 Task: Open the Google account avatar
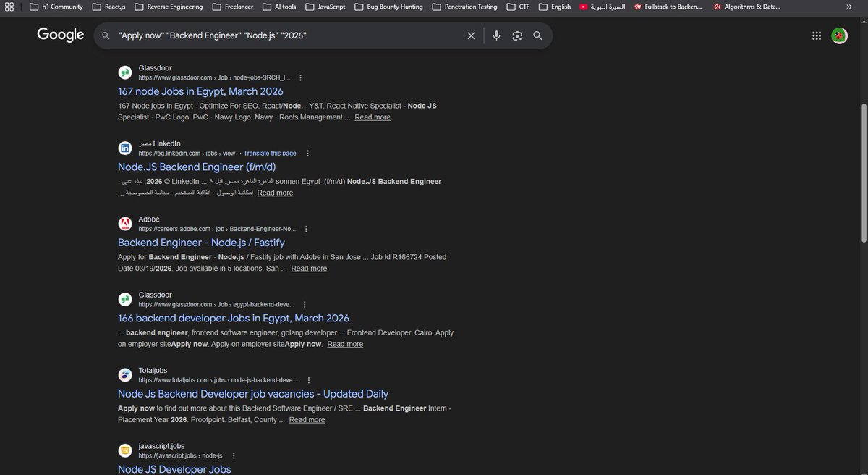[839, 35]
